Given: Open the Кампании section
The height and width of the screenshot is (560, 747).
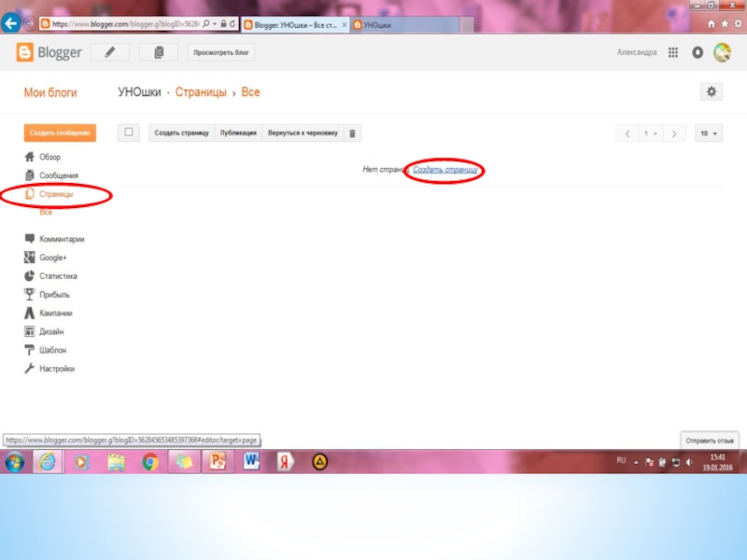Looking at the screenshot, I should pyautogui.click(x=56, y=314).
